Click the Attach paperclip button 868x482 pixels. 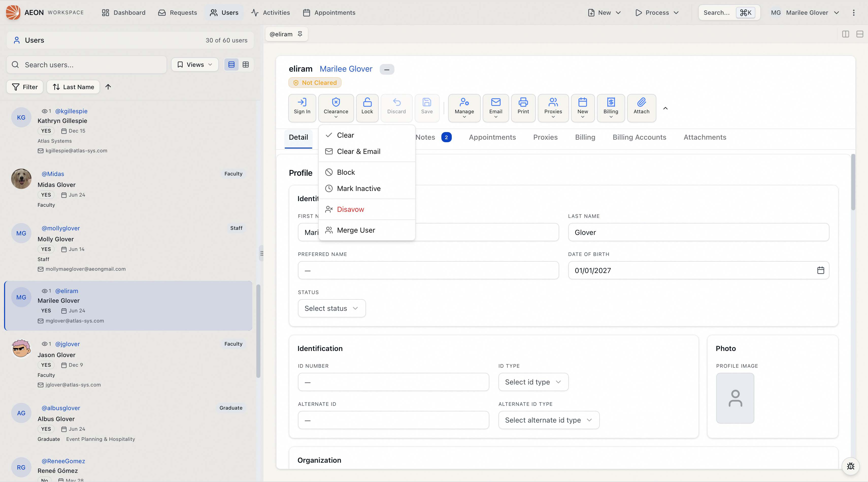tap(641, 108)
